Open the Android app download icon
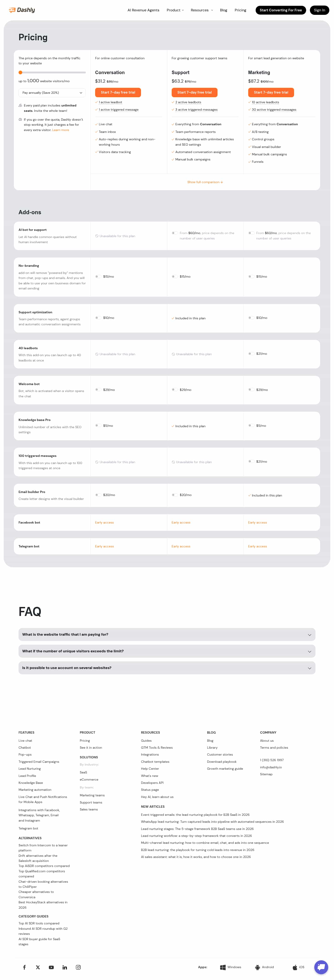The image size is (334, 980). [x=257, y=967]
